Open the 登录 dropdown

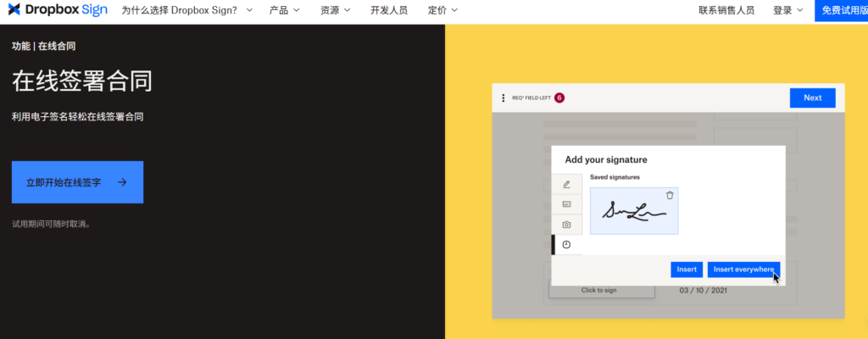pos(788,10)
